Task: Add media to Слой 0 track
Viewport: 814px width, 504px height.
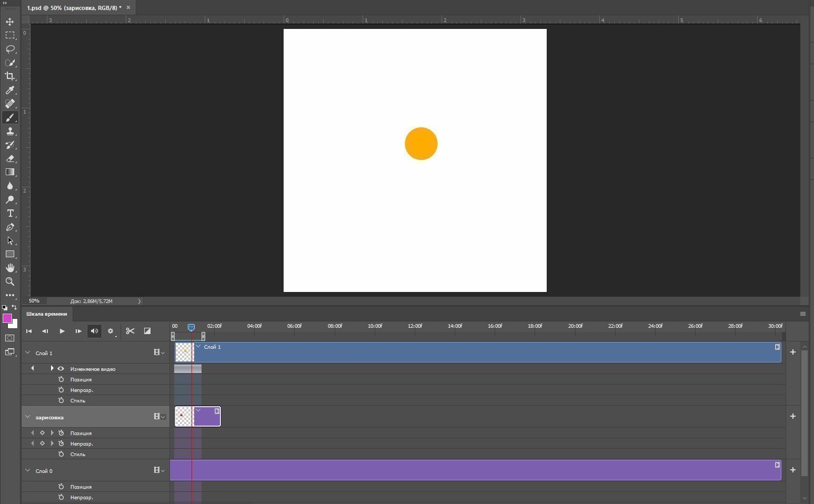Action: (x=793, y=470)
